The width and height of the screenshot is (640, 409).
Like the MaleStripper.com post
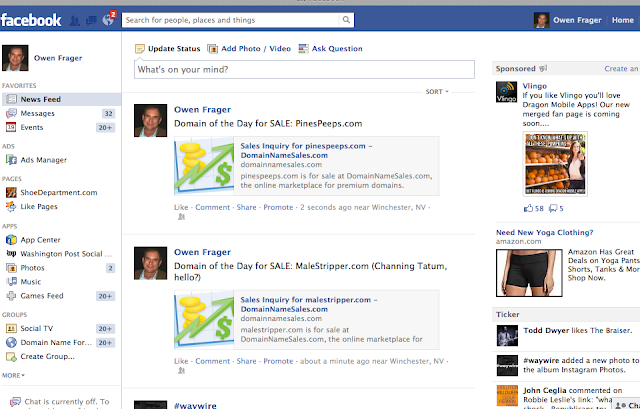click(x=181, y=361)
